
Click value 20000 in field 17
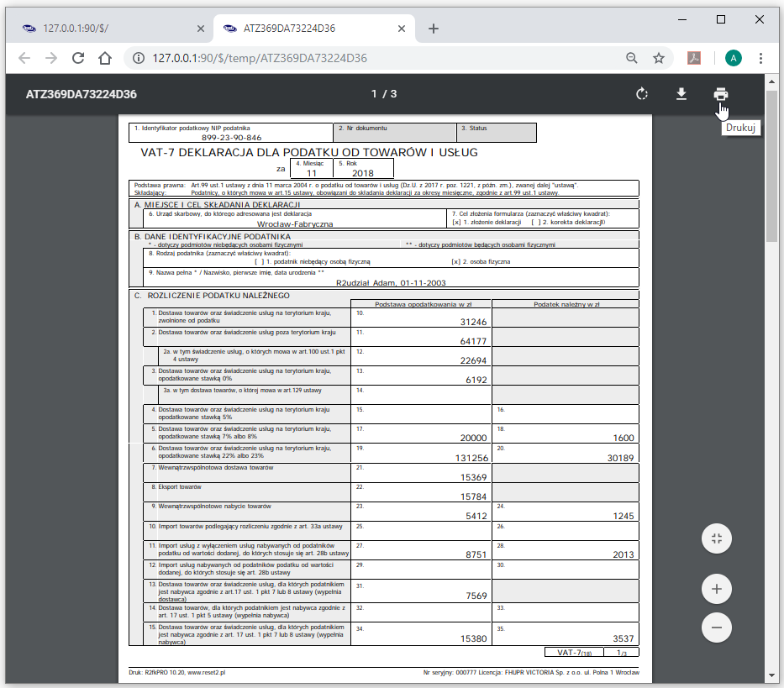tap(473, 438)
